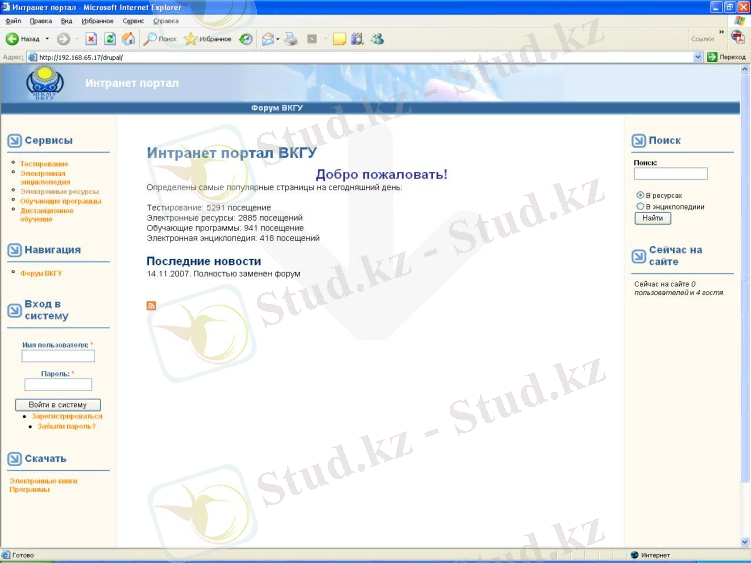Open the Файл menu
Image resolution: width=751 pixels, height=563 pixels.
(13, 21)
